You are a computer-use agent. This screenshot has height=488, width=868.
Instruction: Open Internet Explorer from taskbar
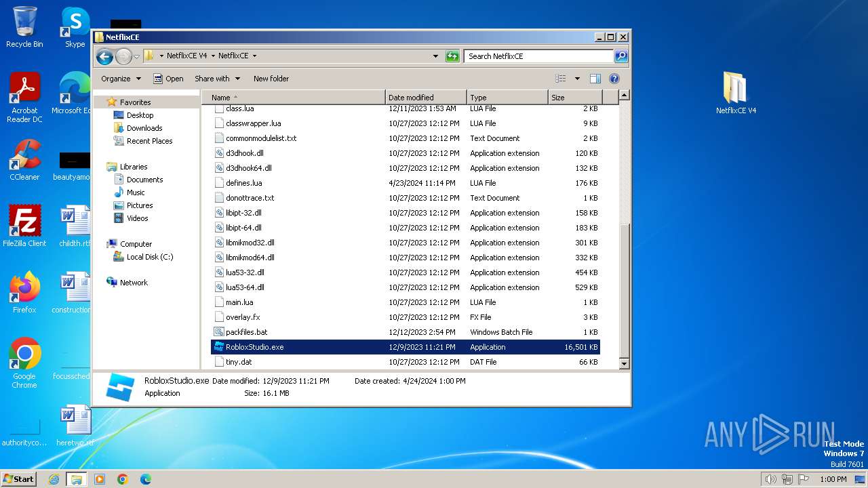point(54,479)
